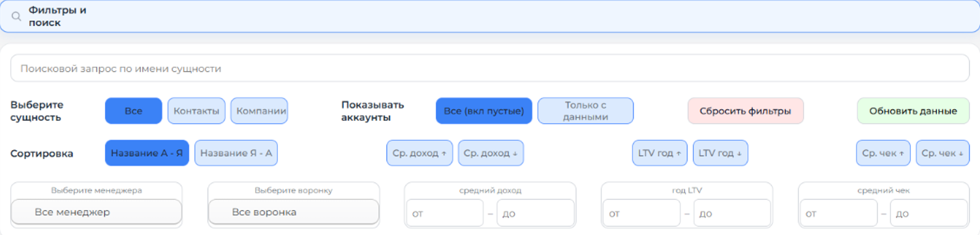Open the "Все менеджер" dropdown
980x235 pixels.
pos(97,212)
